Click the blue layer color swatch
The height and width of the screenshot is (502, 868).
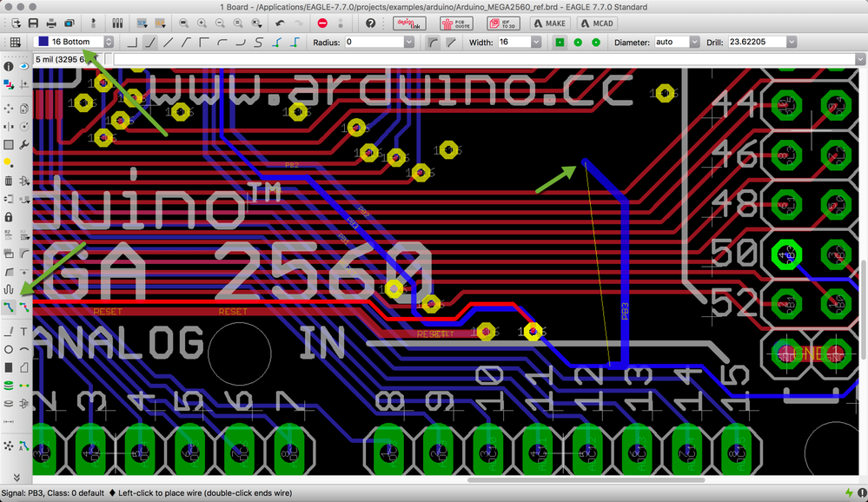tap(43, 42)
